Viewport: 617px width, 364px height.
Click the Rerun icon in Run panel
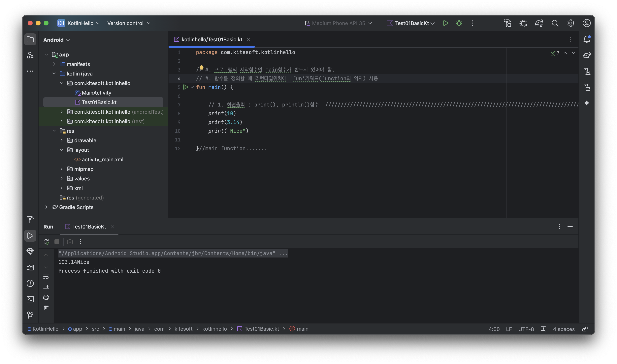point(46,242)
